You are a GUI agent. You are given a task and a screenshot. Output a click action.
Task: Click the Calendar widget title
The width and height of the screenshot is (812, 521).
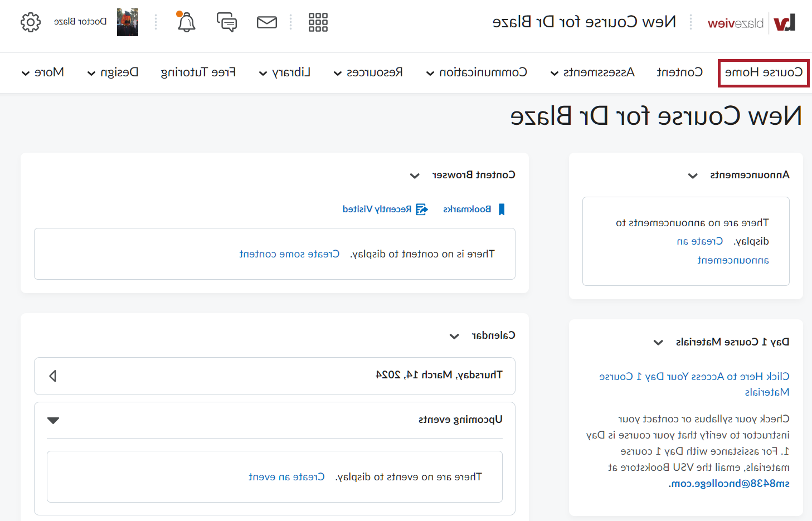click(493, 335)
